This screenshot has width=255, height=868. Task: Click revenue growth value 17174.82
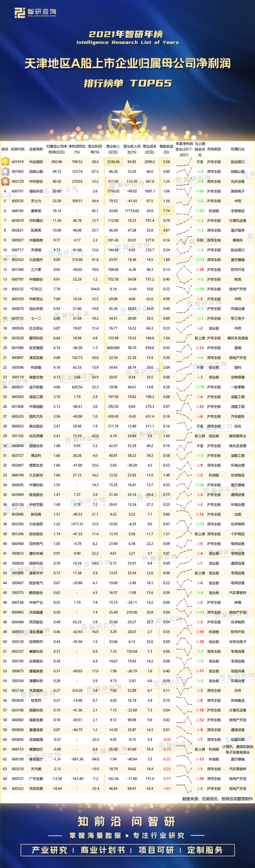(132, 211)
